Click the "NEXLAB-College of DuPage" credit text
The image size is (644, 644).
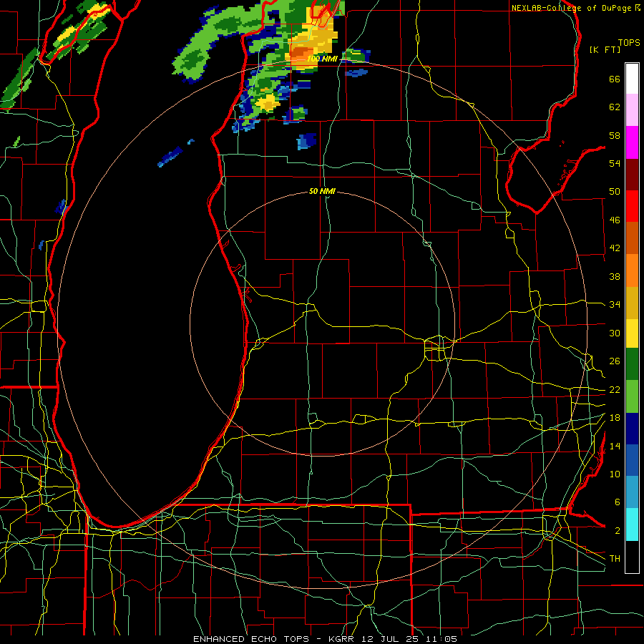tap(572, 7)
